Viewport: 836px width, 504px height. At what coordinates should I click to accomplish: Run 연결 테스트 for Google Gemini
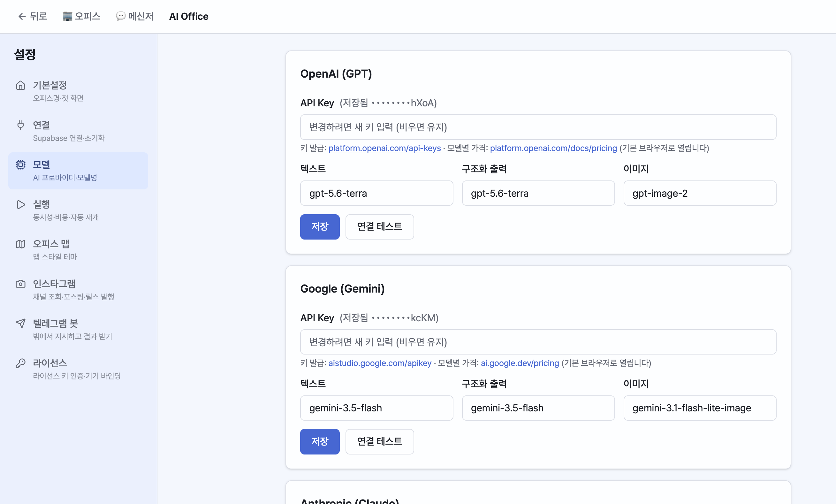tap(380, 441)
